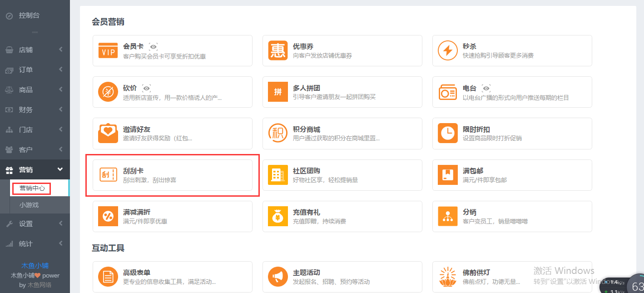Image resolution: width=644 pixels, height=293 pixels.
Task: Expand the 财务 sidebar chevron
Action: pos(60,109)
